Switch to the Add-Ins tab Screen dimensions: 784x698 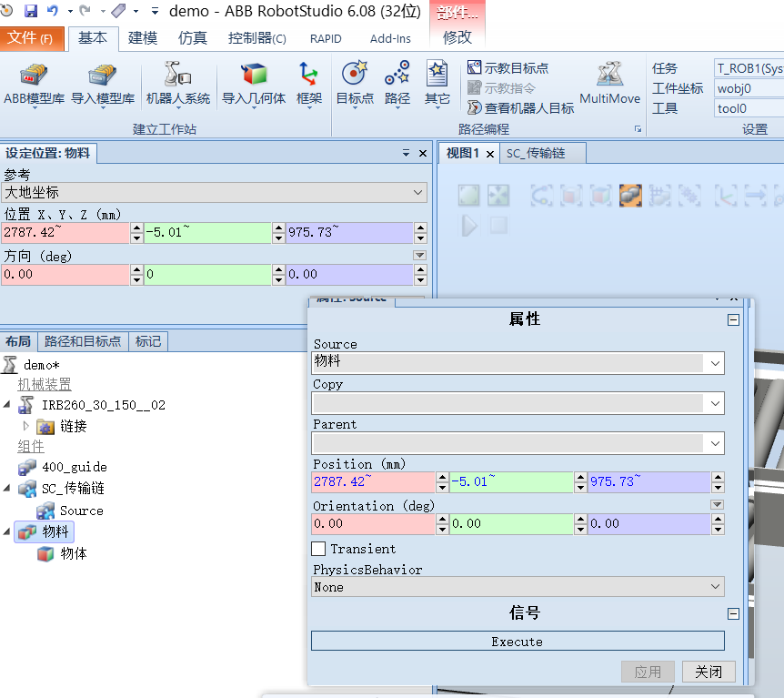click(390, 38)
